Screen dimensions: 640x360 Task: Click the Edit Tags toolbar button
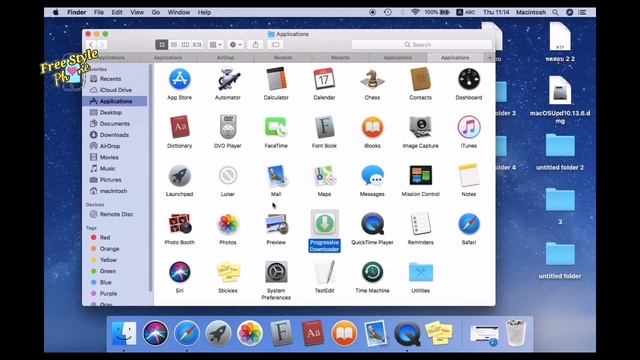pos(276,44)
